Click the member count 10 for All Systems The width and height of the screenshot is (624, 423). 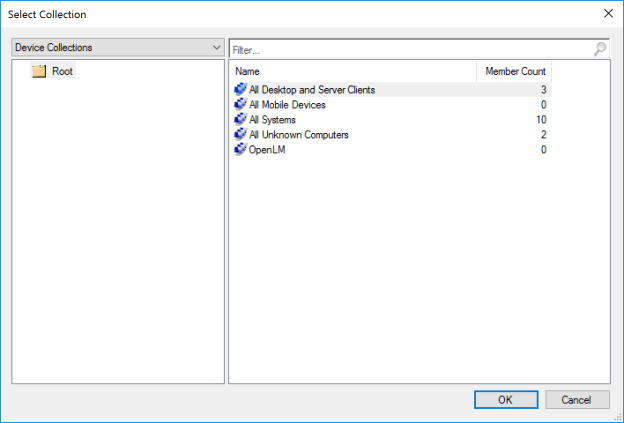click(540, 120)
